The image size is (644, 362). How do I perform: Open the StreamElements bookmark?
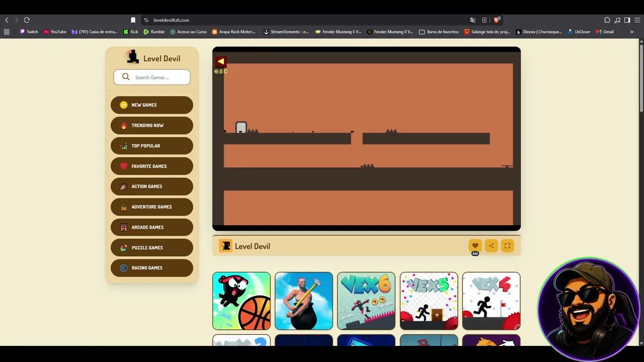click(x=286, y=32)
